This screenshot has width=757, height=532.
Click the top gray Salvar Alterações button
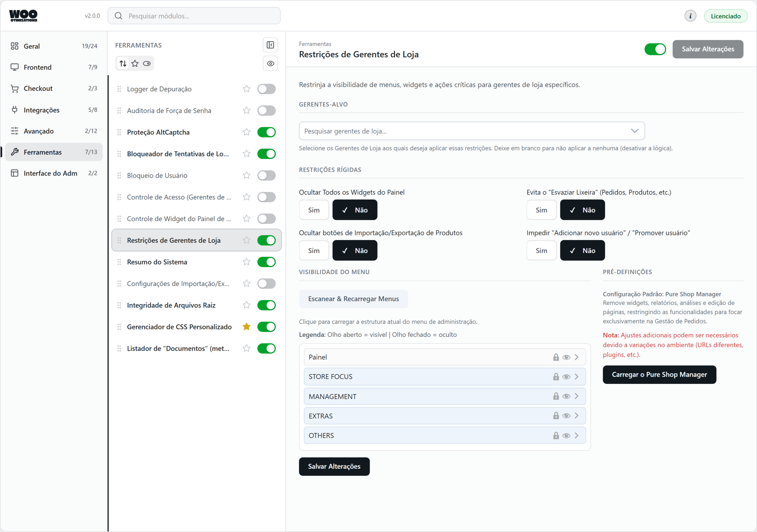(708, 49)
